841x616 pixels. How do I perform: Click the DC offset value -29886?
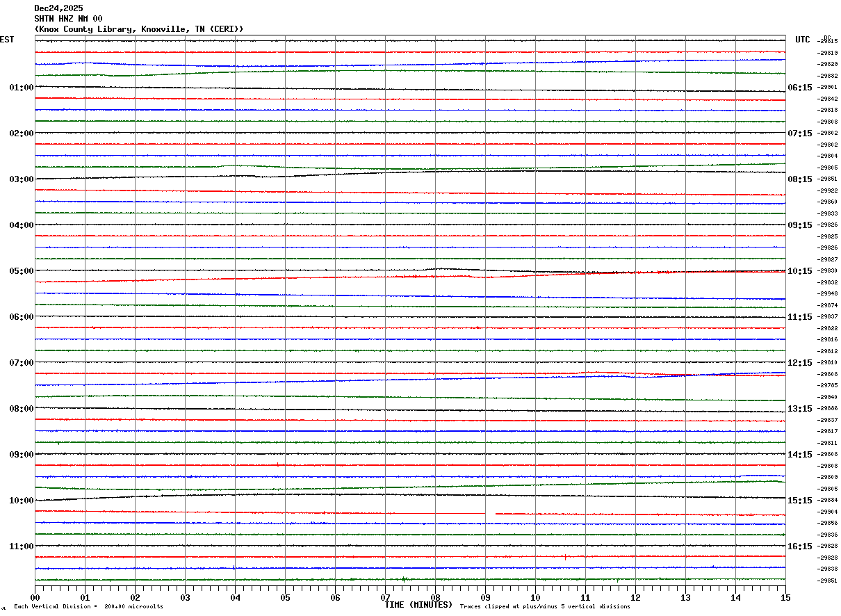click(x=827, y=409)
